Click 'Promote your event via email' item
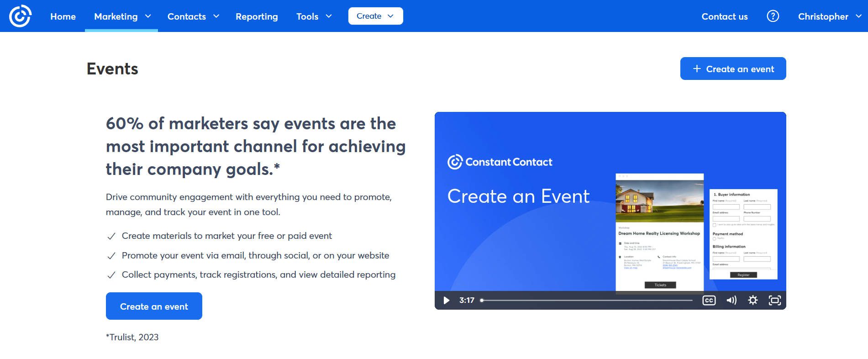Screen dimensions: 868x359 [255, 255]
